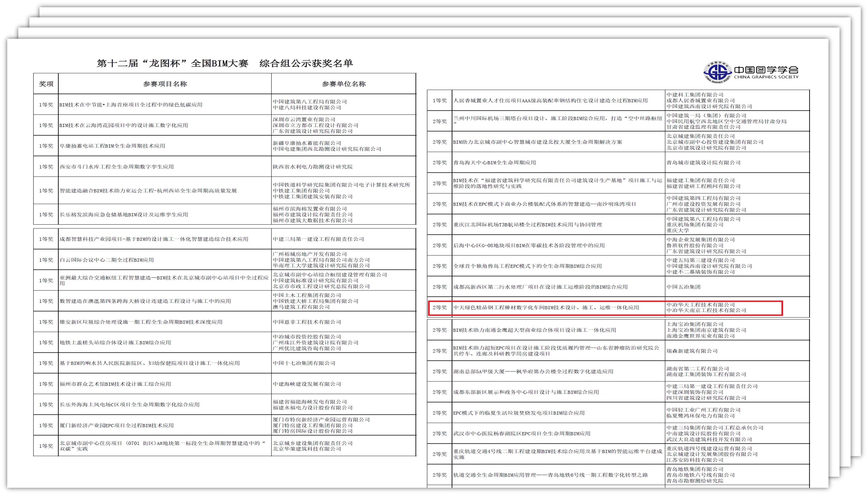Image resolution: width=868 pixels, height=495 pixels.
Task: Select 阜康抽蓄电站工程BIM全生命周期技术应用
Action: coord(224,146)
